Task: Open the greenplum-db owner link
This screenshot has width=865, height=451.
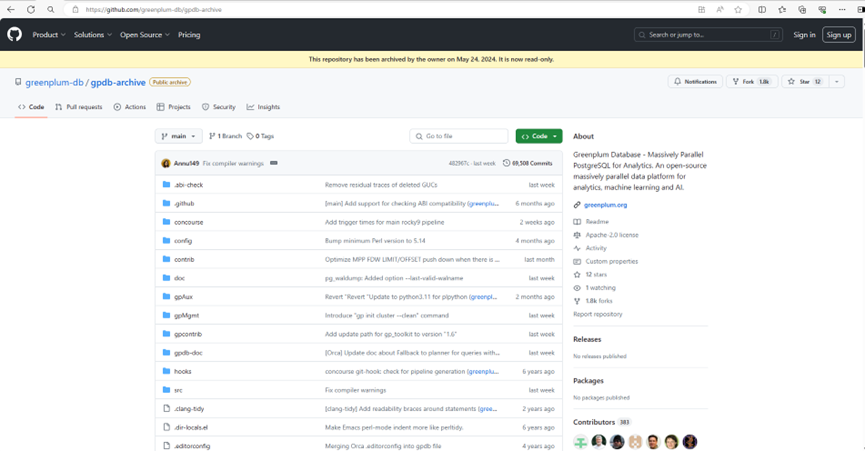Action: pyautogui.click(x=54, y=82)
